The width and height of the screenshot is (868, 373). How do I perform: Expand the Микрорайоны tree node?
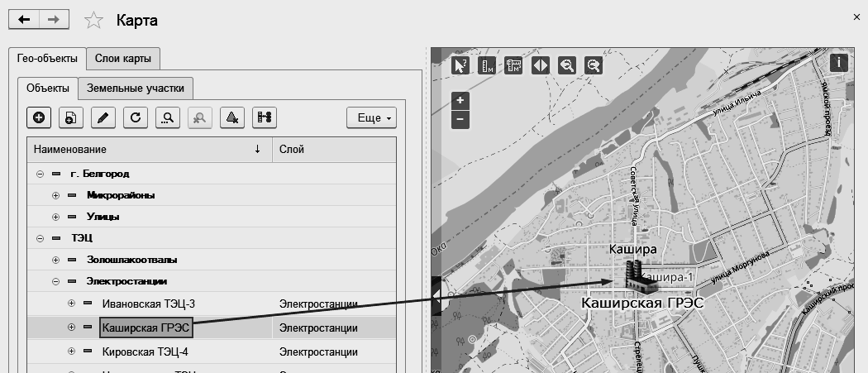pyautogui.click(x=55, y=196)
